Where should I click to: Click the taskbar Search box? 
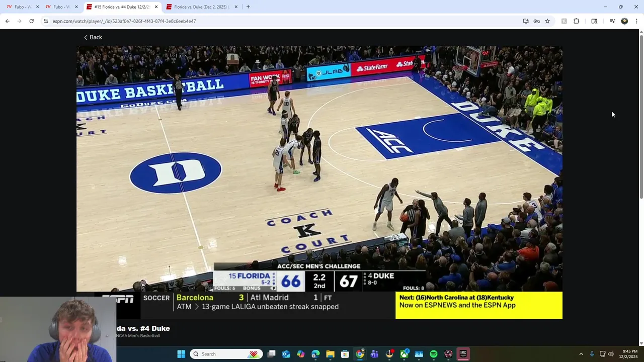(x=226, y=354)
